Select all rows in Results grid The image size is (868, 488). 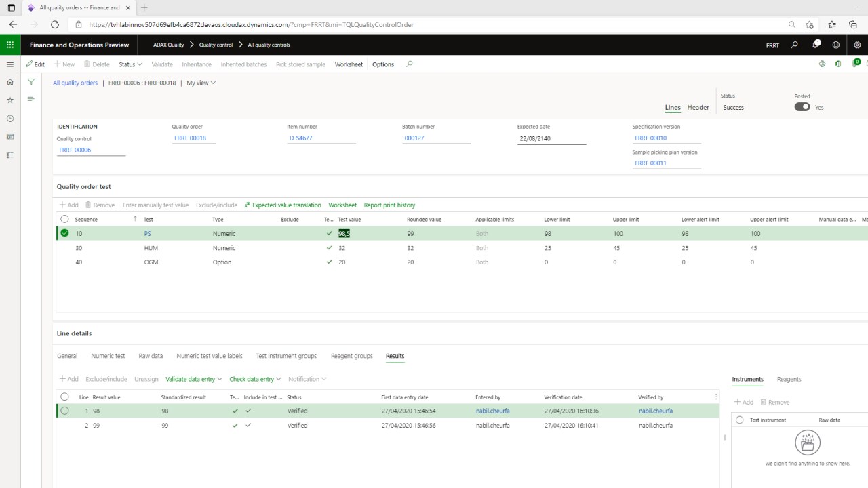[64, 397]
